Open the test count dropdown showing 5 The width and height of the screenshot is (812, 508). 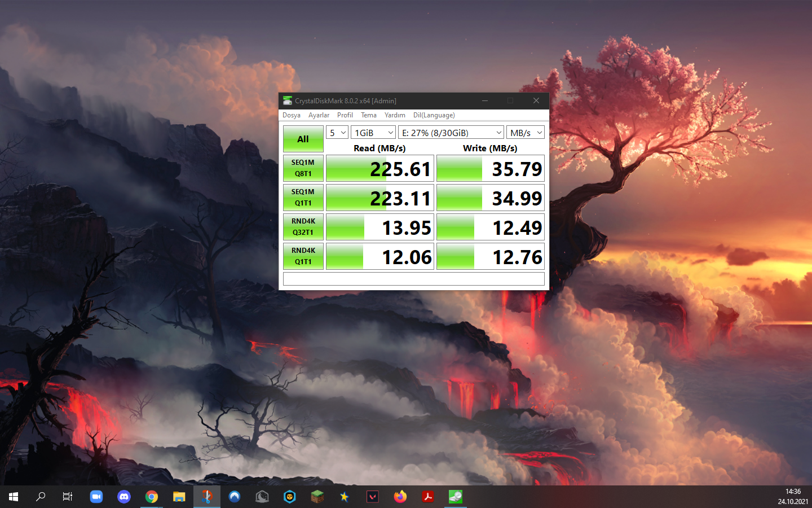pyautogui.click(x=337, y=133)
